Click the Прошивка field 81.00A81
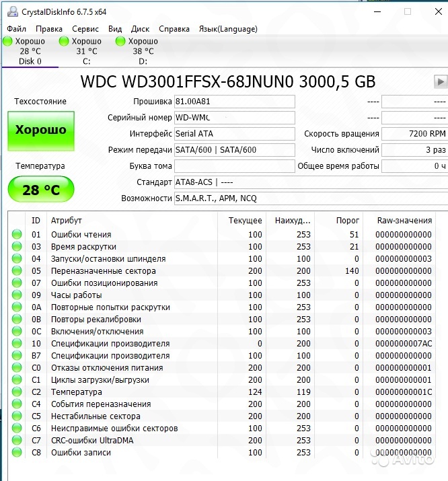This screenshot has height=481, width=448. (x=235, y=102)
